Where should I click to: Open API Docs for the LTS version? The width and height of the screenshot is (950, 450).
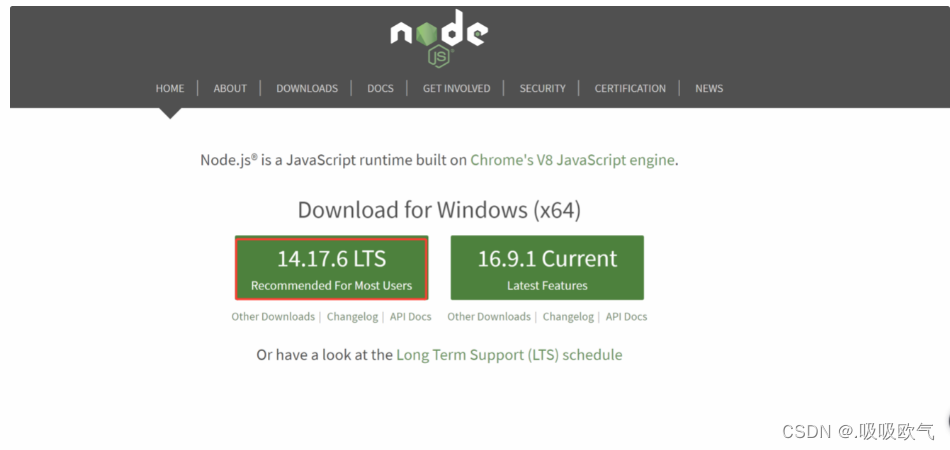point(410,317)
